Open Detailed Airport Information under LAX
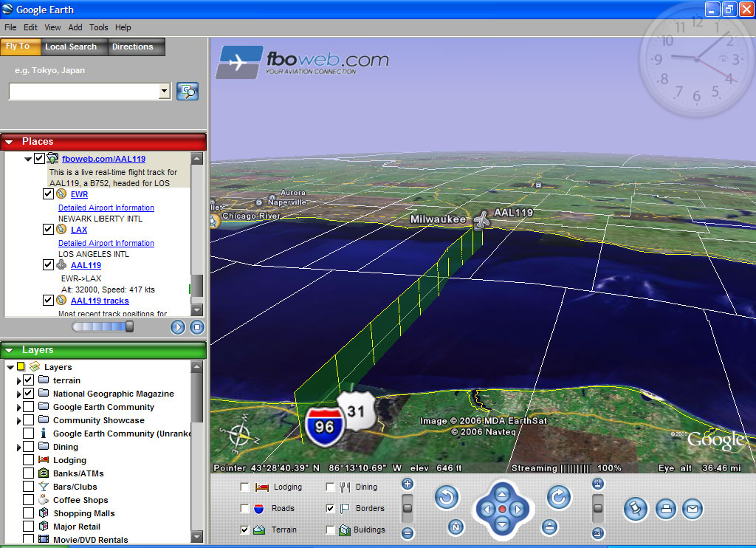 point(106,243)
